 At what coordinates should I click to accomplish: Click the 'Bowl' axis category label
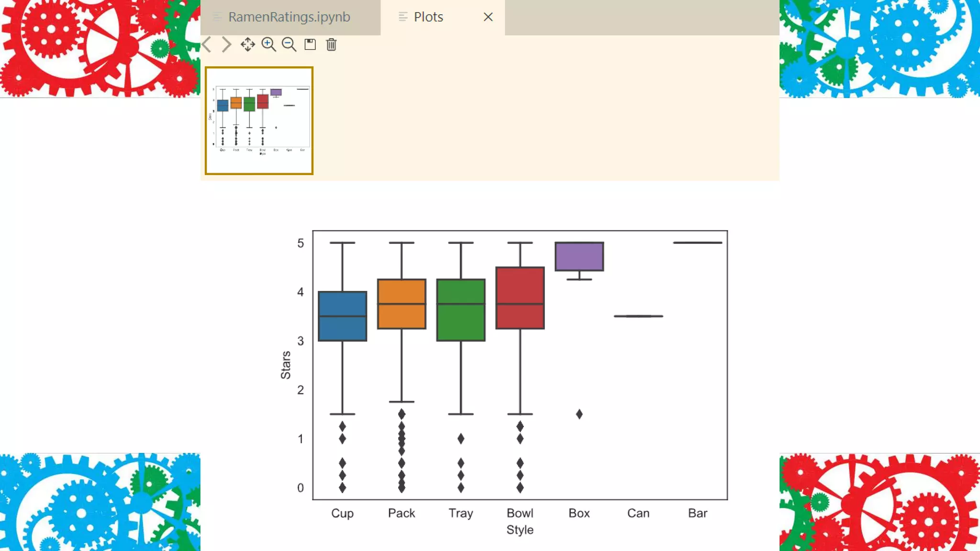point(520,513)
